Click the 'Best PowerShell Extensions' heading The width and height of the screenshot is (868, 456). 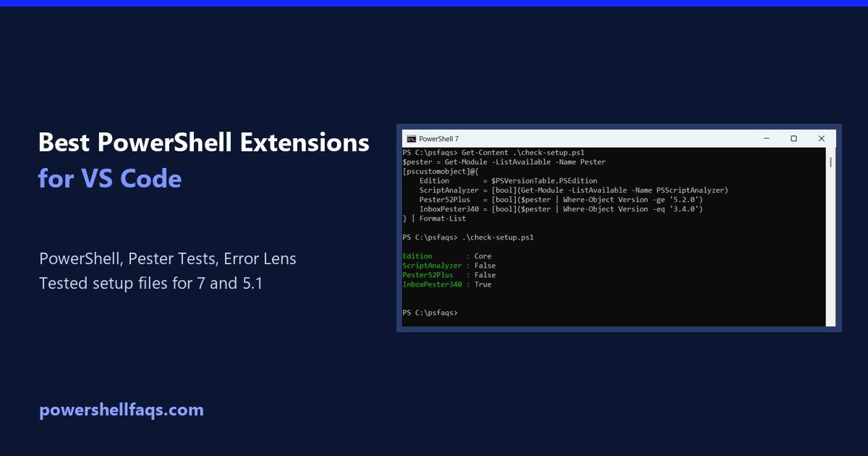204,143
